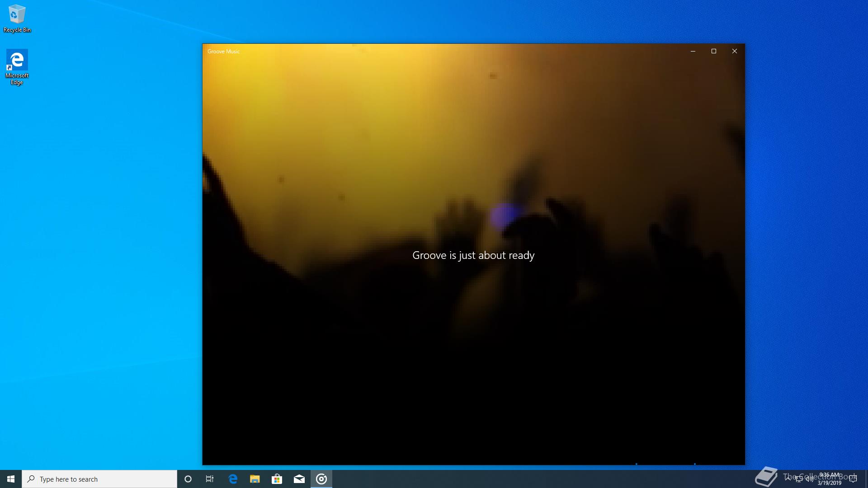Image resolution: width=868 pixels, height=488 pixels.
Task: Maximize the Groove Music window
Action: coord(714,51)
